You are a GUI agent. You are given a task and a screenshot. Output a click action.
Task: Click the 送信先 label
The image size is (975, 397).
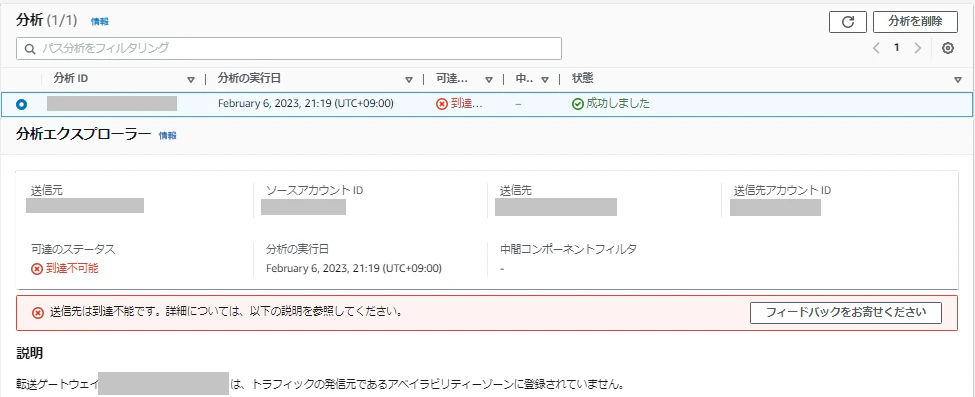[516, 190]
